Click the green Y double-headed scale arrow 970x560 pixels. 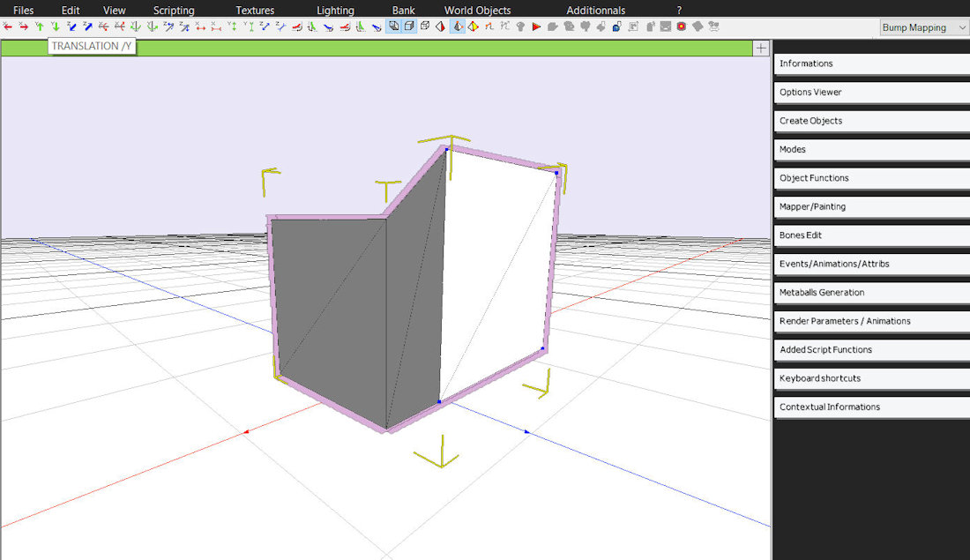tap(232, 26)
